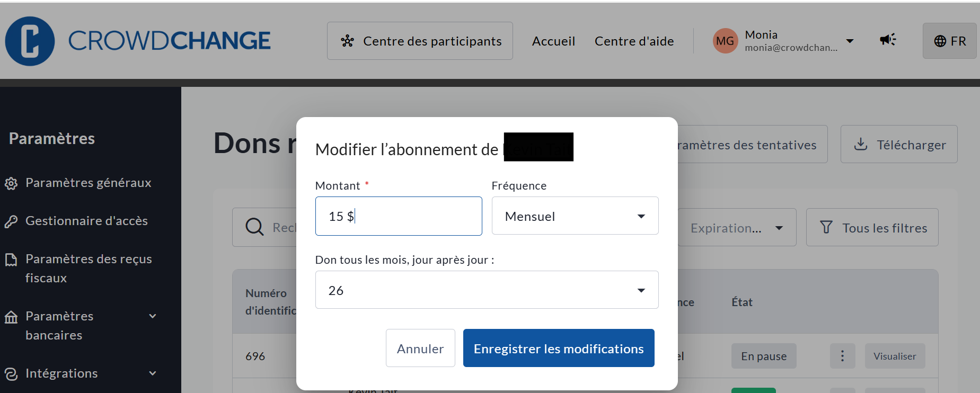Click Annuler to cancel changes

[420, 349]
